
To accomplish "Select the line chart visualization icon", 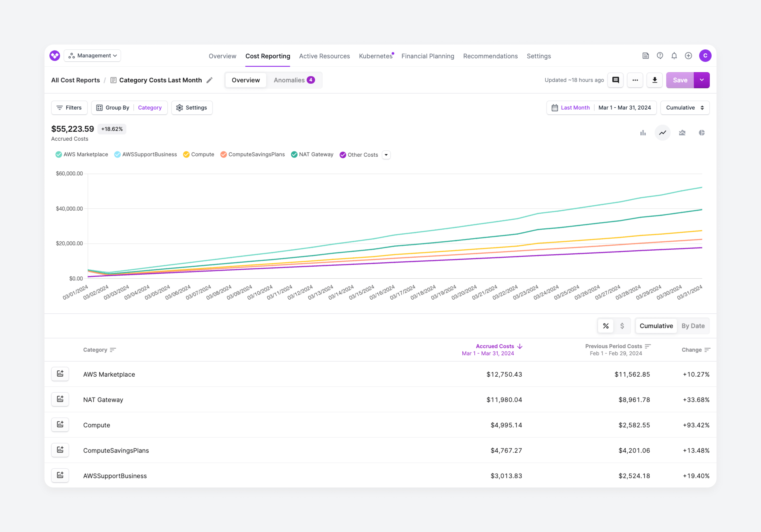I will pos(663,133).
